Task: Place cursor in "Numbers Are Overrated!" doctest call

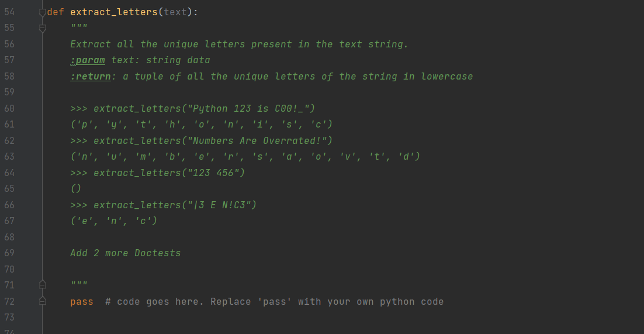Action: point(202,140)
